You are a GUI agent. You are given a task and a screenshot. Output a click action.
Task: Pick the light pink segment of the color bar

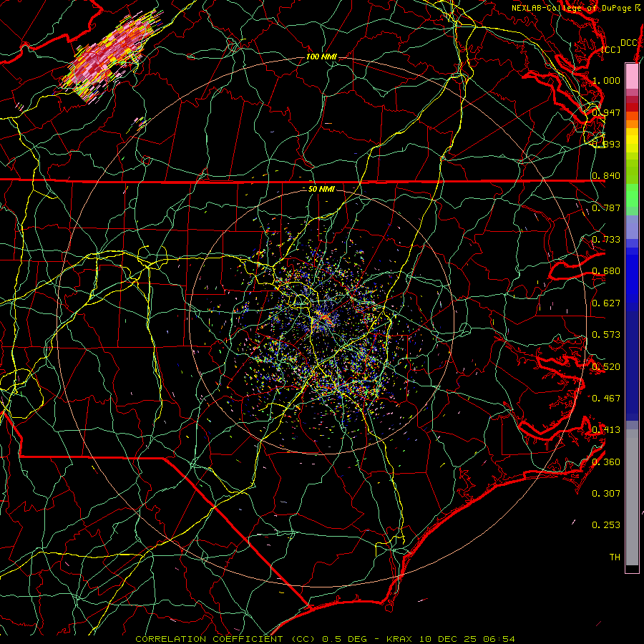(x=632, y=77)
